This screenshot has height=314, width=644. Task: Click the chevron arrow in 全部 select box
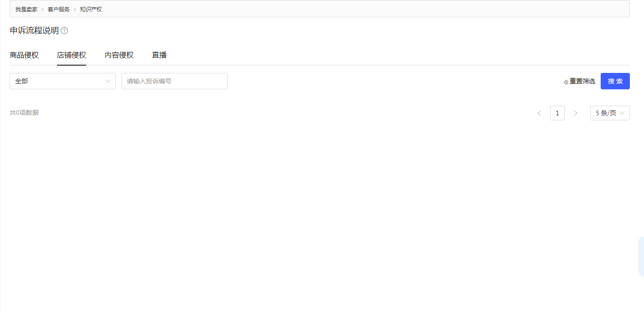[108, 81]
